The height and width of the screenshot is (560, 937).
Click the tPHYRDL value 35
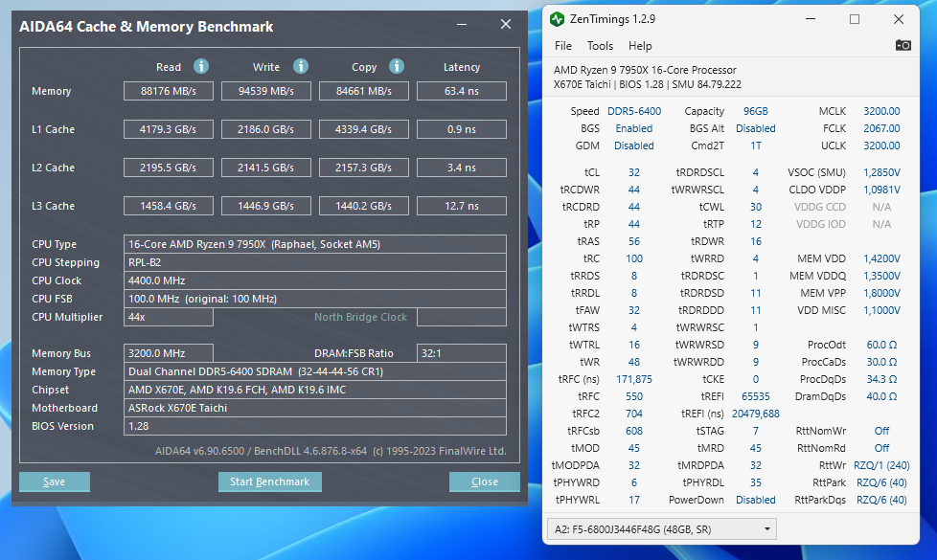pyautogui.click(x=755, y=482)
